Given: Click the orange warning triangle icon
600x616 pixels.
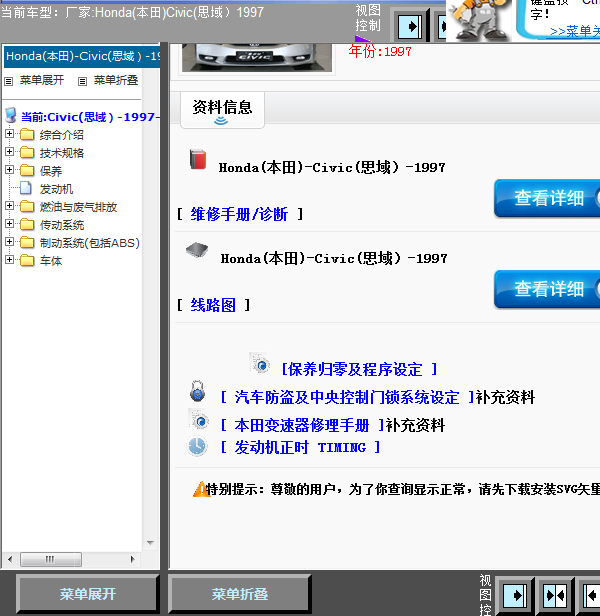Looking at the screenshot, I should [200, 489].
